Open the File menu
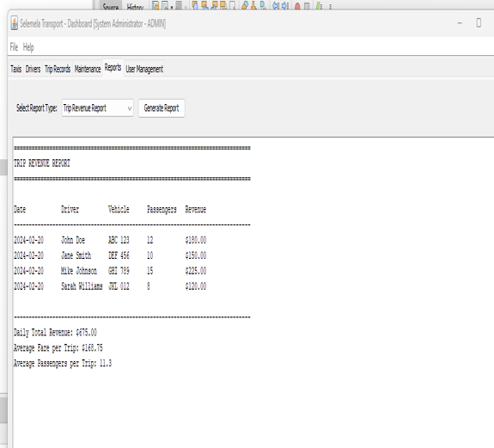This screenshot has width=494, height=448. (14, 47)
